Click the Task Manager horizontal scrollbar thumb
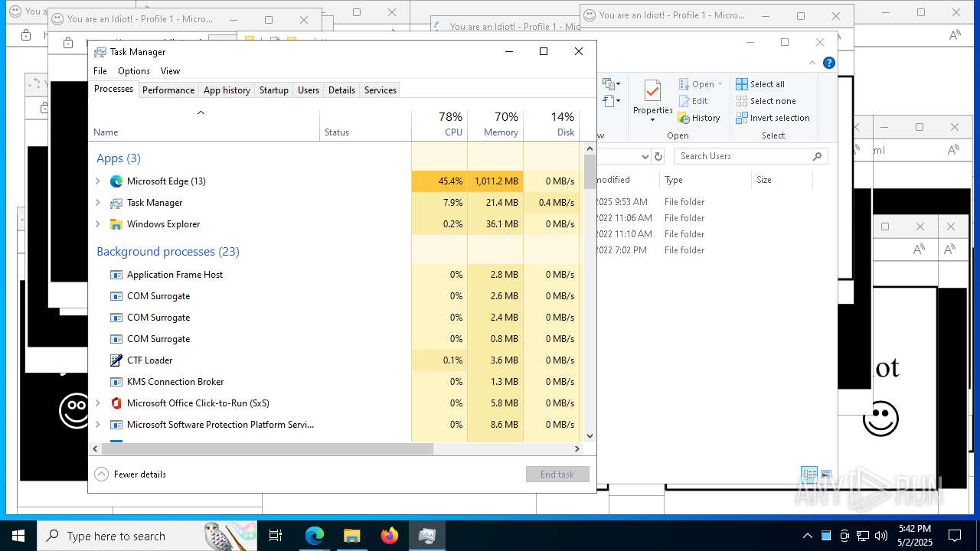The width and height of the screenshot is (980, 551). tap(267, 449)
